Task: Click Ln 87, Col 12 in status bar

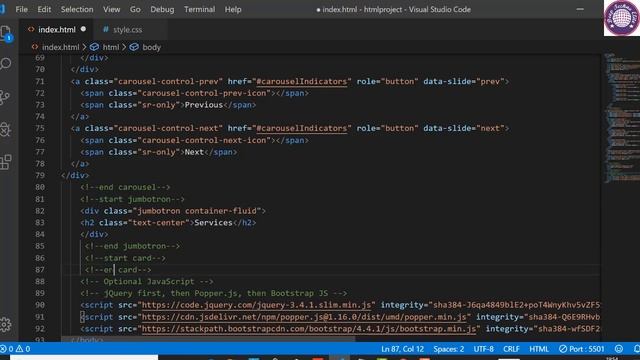Action: (402, 349)
